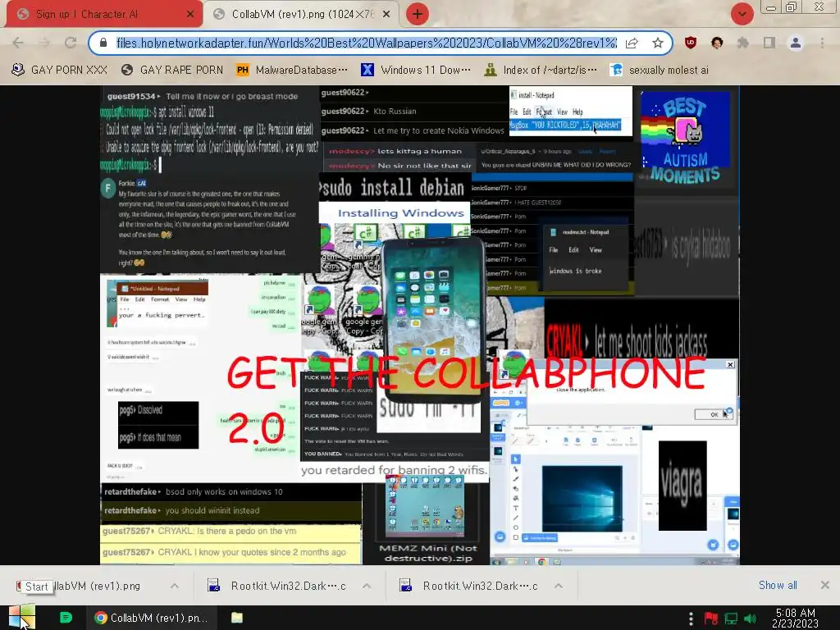Open the CollabVM (rev1).png download item

pos(85,586)
